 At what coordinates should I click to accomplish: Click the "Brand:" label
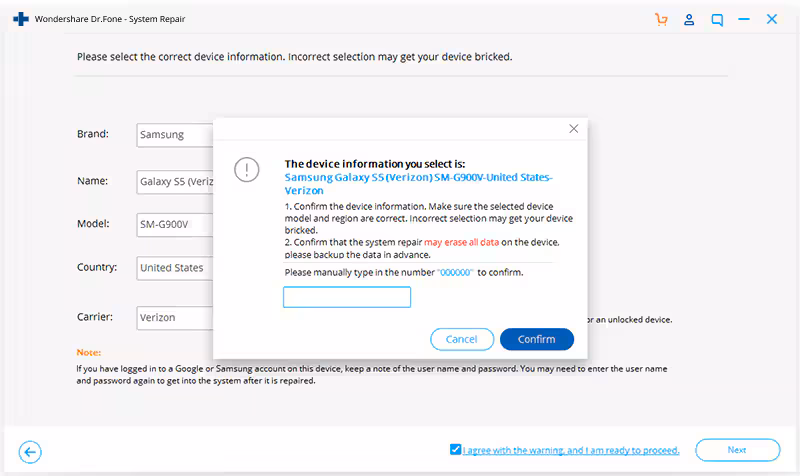click(x=93, y=134)
